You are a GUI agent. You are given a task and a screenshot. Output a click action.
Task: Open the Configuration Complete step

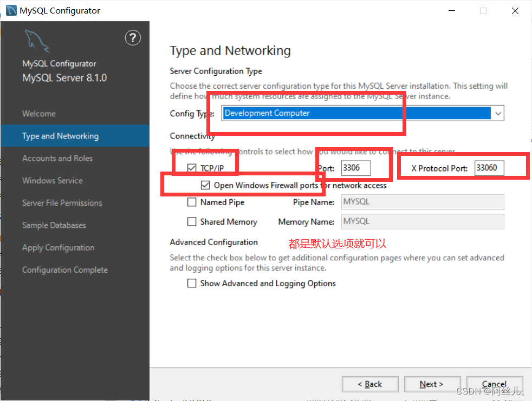coord(65,270)
